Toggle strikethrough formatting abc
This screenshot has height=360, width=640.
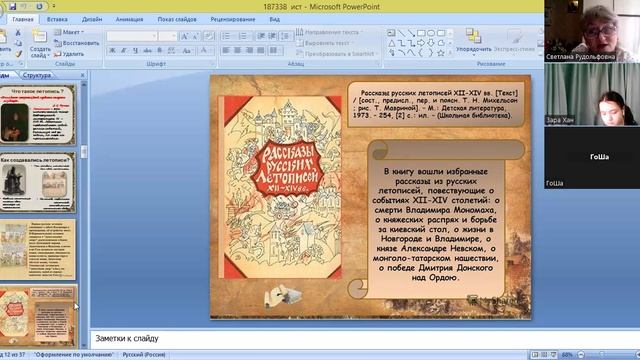[x=147, y=51]
